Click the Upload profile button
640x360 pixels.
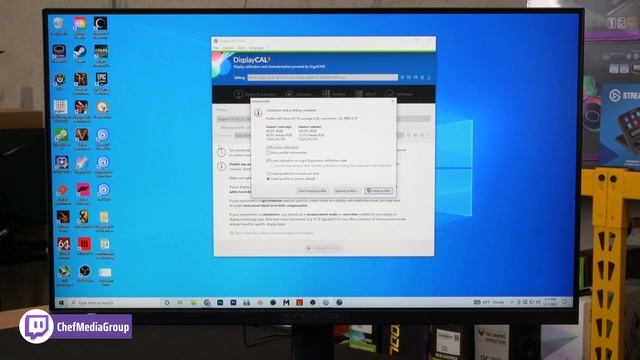point(346,191)
